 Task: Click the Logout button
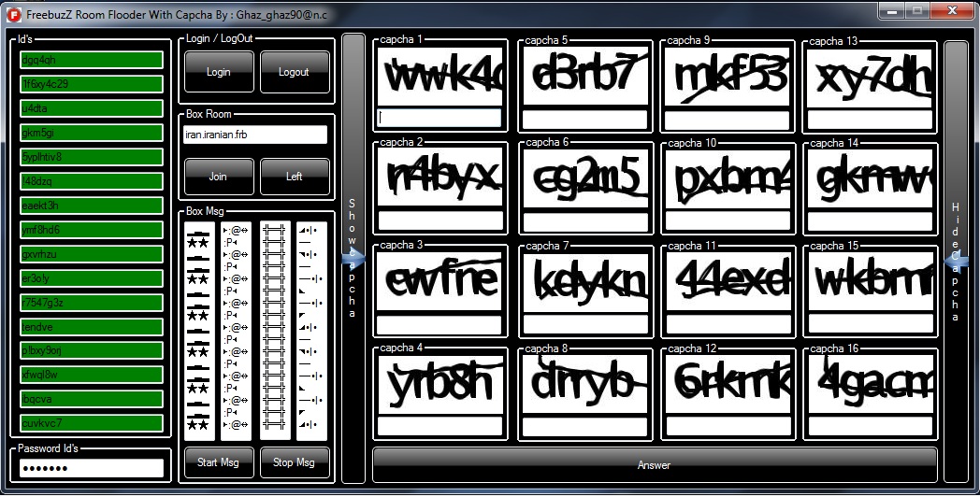click(x=295, y=72)
